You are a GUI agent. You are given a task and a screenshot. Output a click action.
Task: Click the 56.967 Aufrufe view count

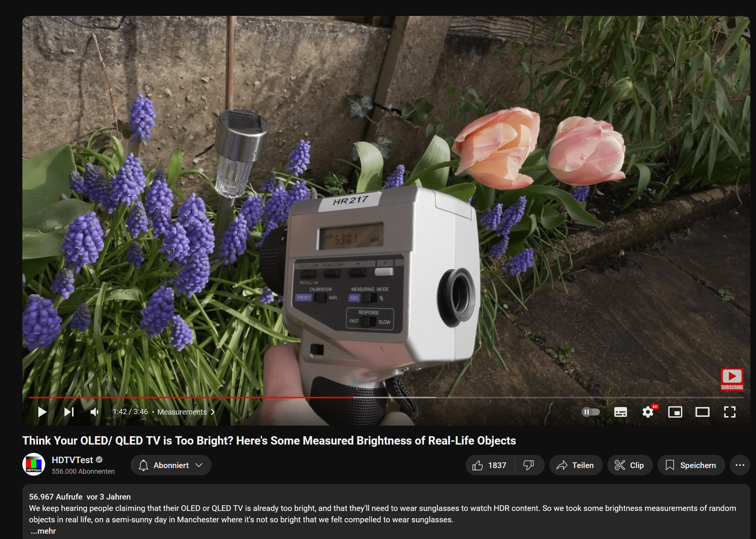click(56, 497)
